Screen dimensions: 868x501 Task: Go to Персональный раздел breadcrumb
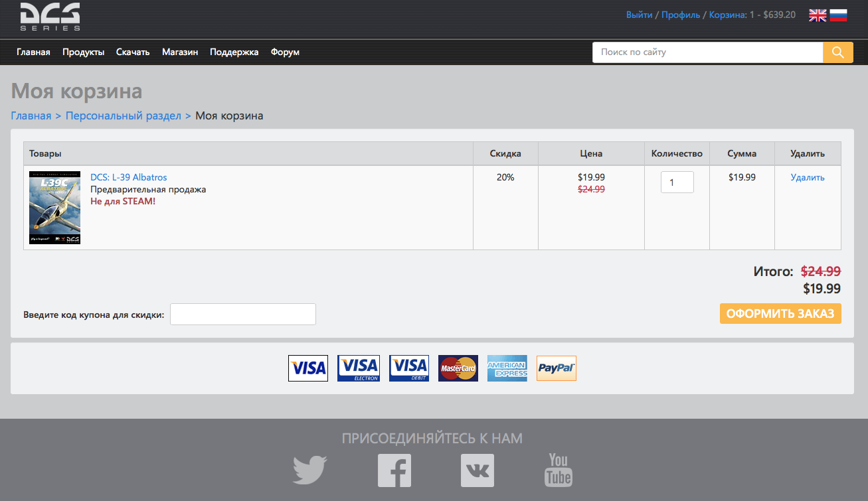[x=124, y=115]
